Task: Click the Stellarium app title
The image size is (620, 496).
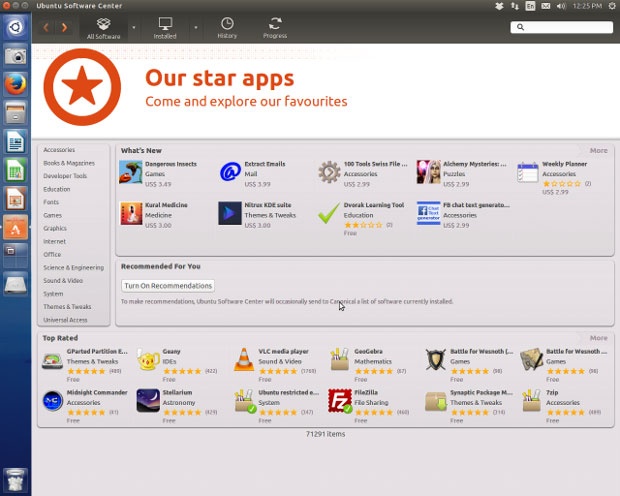Action: click(x=177, y=392)
